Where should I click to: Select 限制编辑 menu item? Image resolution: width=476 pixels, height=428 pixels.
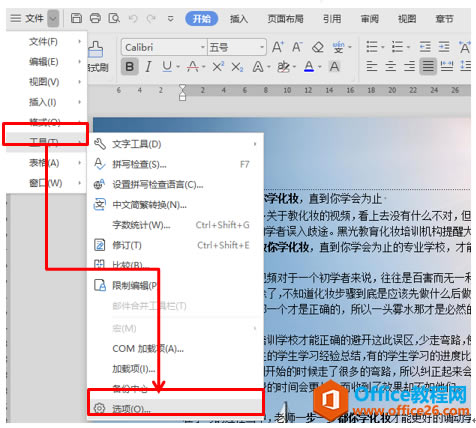pos(175,286)
